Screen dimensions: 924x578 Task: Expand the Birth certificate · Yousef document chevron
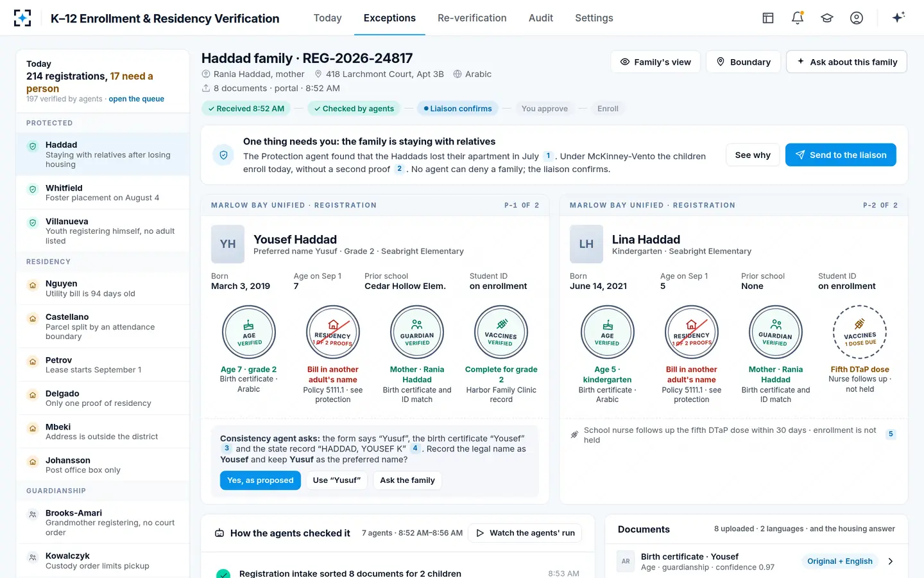(x=891, y=561)
